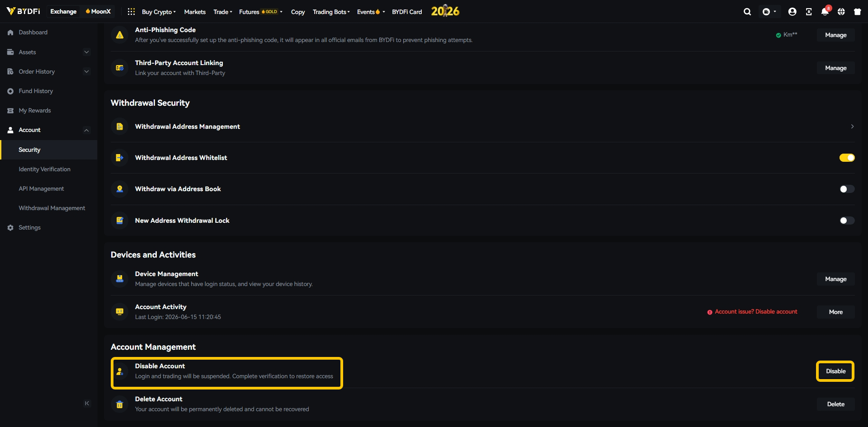
Task: Open the Markets menu item
Action: click(x=195, y=12)
